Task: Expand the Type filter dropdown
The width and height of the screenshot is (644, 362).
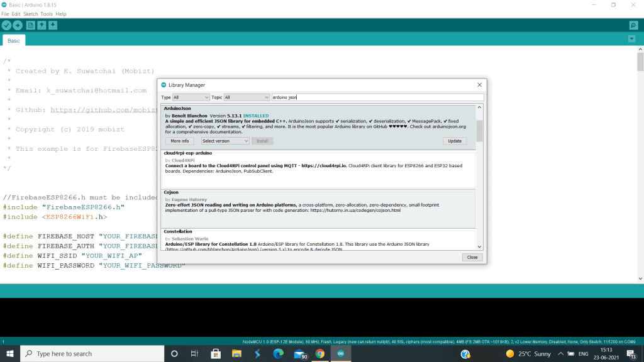Action: [191, 97]
